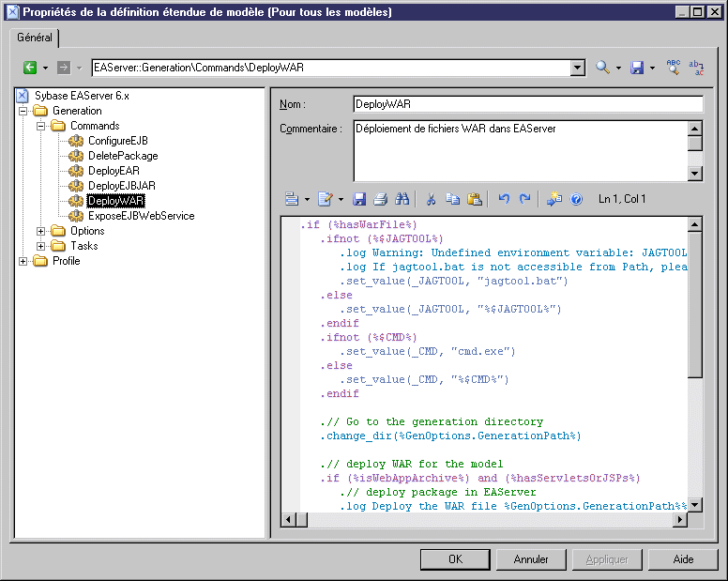Click the Commentaire scrollbar down arrow

pos(694,174)
